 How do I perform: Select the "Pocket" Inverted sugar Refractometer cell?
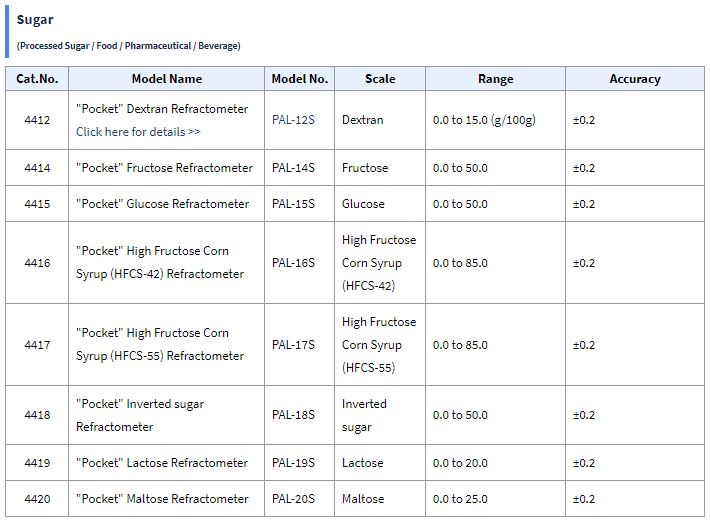pos(167,415)
